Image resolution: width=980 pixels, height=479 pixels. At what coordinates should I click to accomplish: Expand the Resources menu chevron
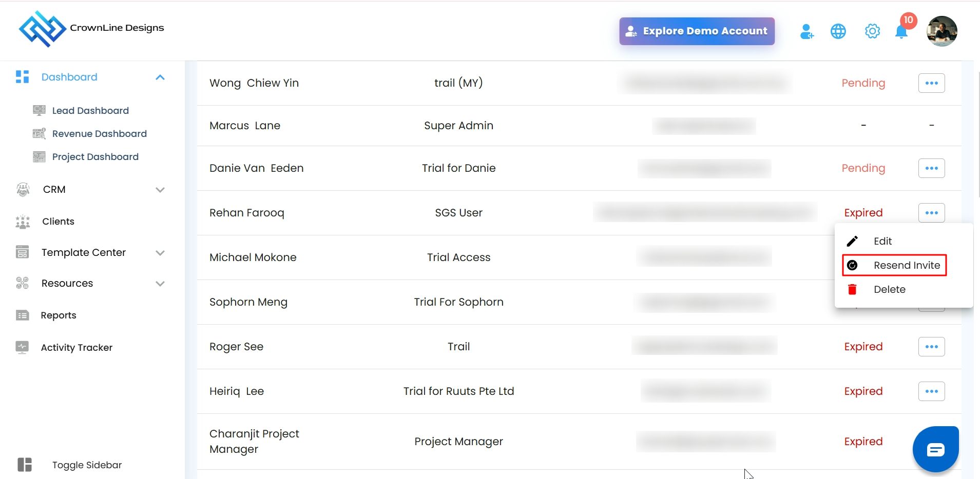pyautogui.click(x=160, y=284)
